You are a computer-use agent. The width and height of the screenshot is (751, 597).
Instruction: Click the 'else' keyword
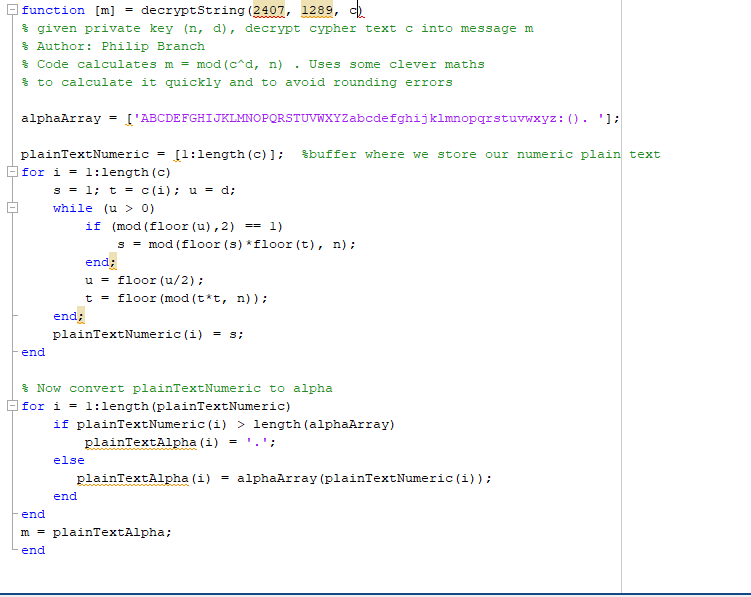coord(68,460)
